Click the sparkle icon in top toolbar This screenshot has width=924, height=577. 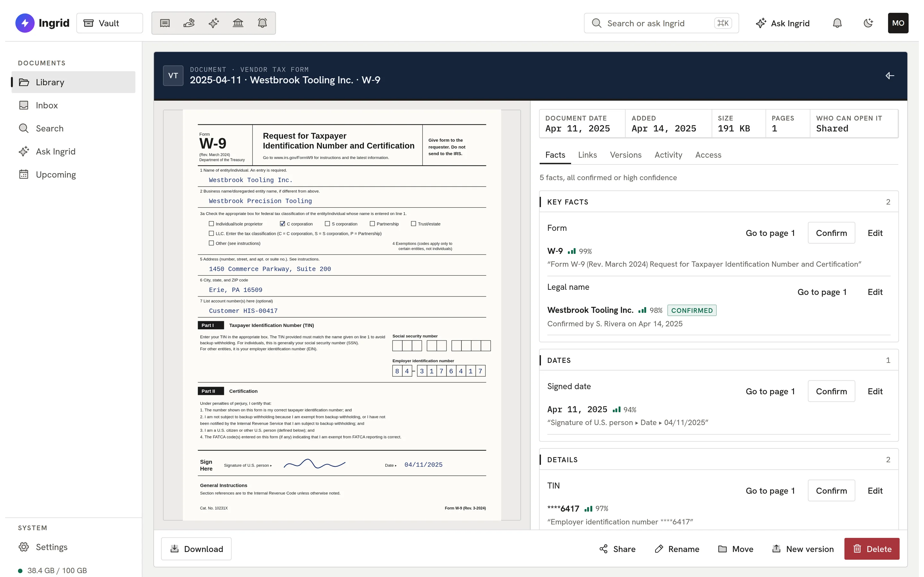214,23
